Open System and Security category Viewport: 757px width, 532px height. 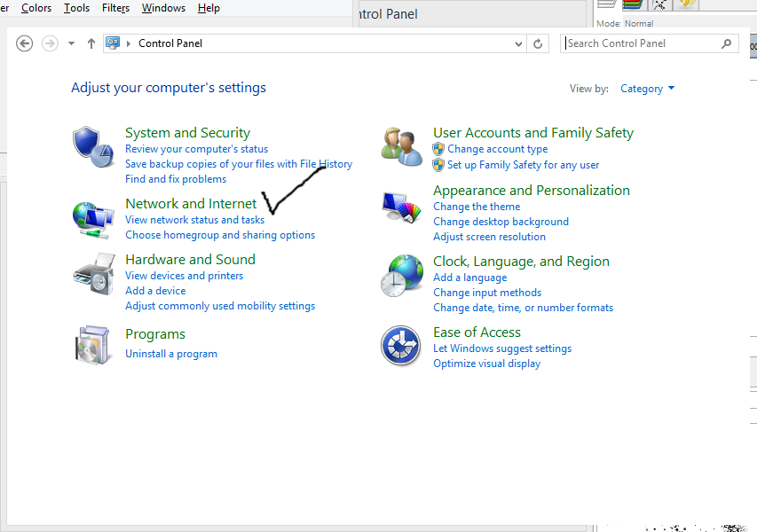pos(188,133)
